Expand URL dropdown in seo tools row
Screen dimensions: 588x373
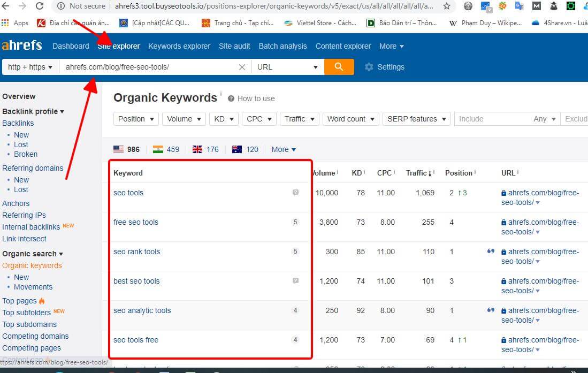tap(538, 203)
